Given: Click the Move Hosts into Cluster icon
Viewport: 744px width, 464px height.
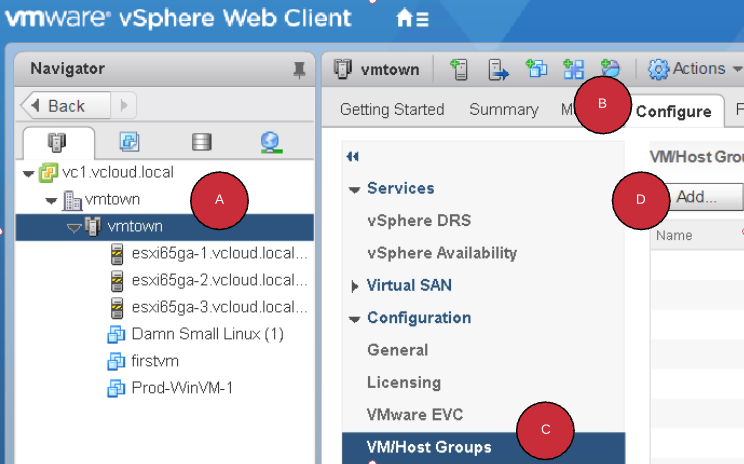Looking at the screenshot, I should point(498,70).
